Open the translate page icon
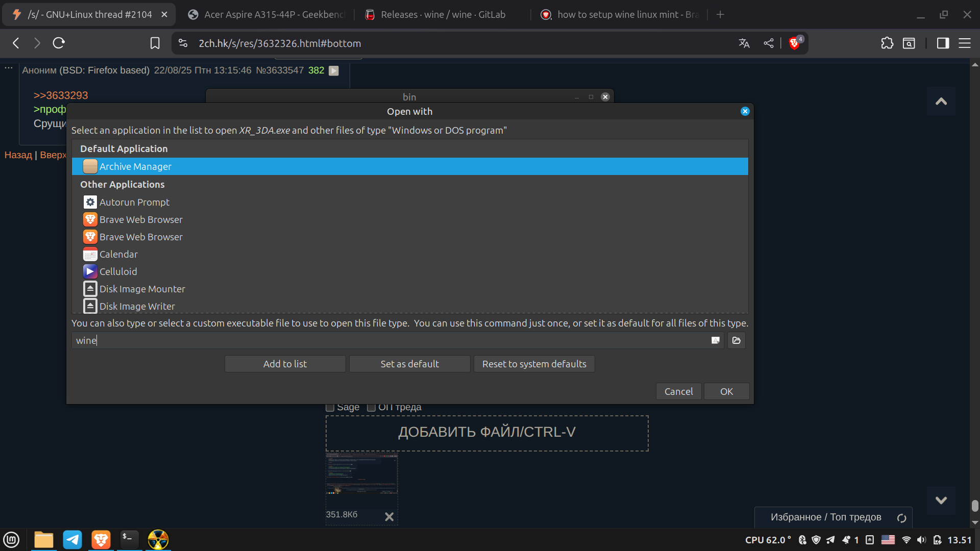This screenshot has width=980, height=551. pos(744,43)
